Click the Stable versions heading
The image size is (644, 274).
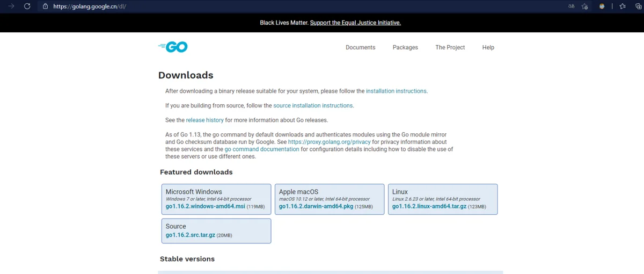(x=187, y=259)
